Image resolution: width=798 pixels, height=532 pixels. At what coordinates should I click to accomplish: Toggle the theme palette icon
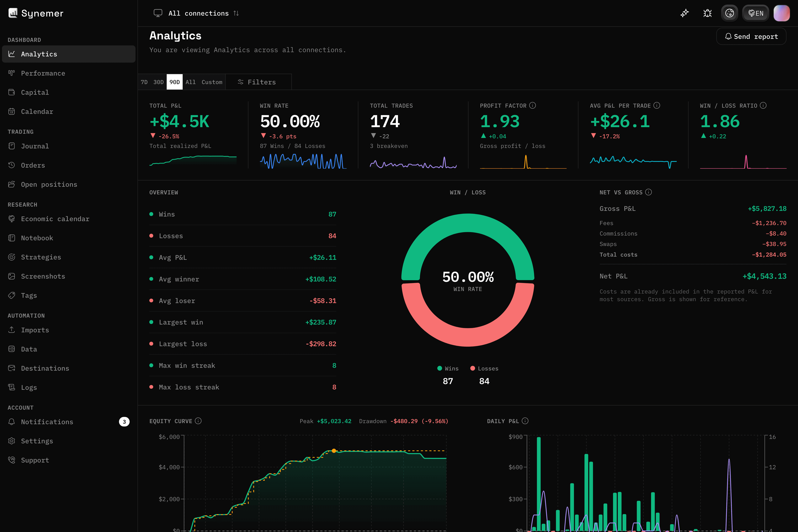[729, 13]
